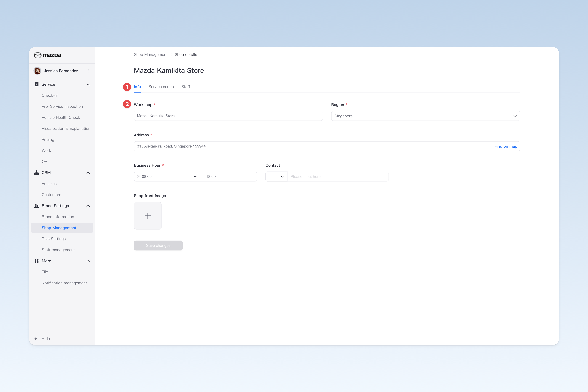
Task: Click the Find on map link
Action: click(506, 146)
